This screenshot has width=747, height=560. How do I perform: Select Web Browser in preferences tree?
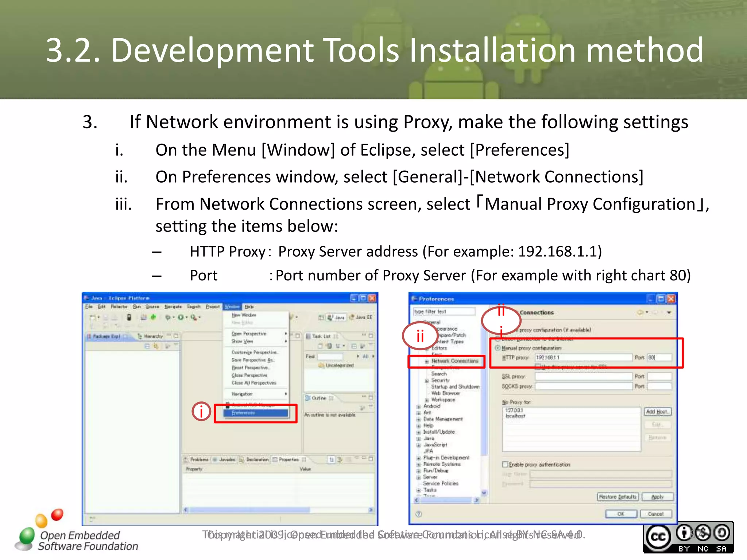pos(445,393)
